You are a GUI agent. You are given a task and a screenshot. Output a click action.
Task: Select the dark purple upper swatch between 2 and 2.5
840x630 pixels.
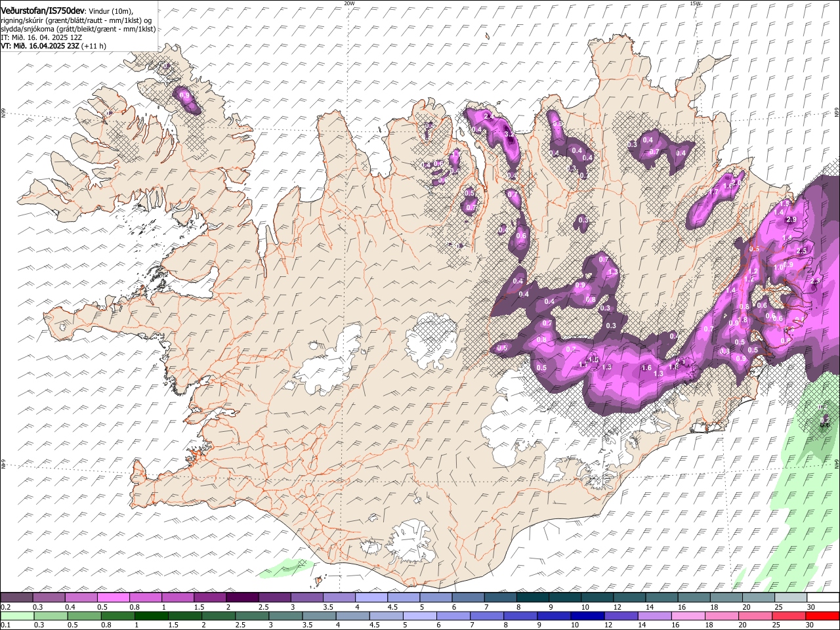click(242, 597)
